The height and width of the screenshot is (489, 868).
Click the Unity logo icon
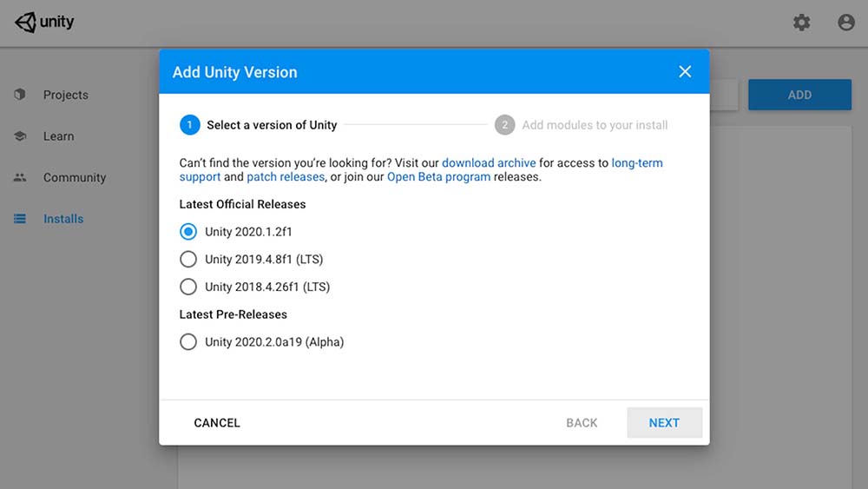pyautogui.click(x=26, y=23)
